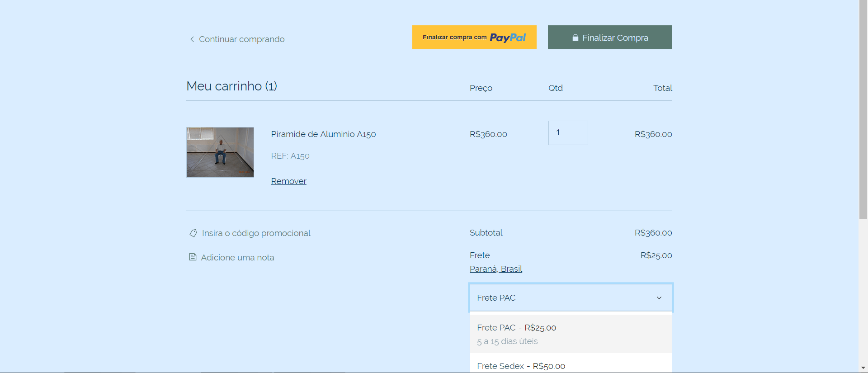
Task: Click the back chevron beside Continuar comprando
Action: coord(192,39)
